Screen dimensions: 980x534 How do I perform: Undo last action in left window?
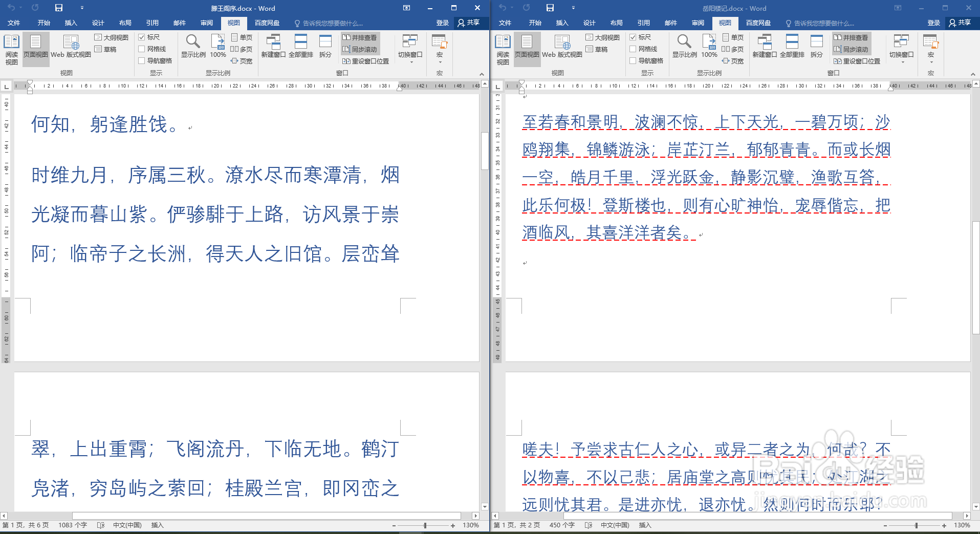pyautogui.click(x=11, y=8)
